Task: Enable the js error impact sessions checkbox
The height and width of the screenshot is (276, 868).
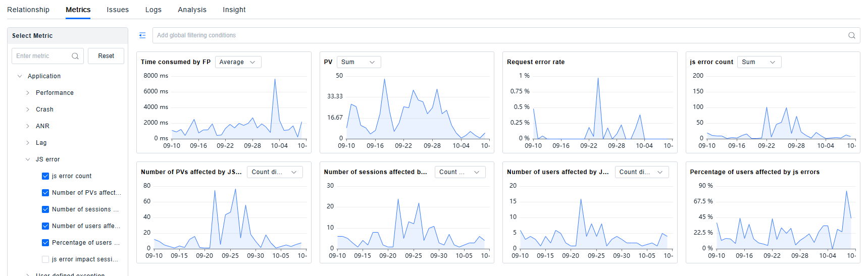Action: tap(45, 259)
